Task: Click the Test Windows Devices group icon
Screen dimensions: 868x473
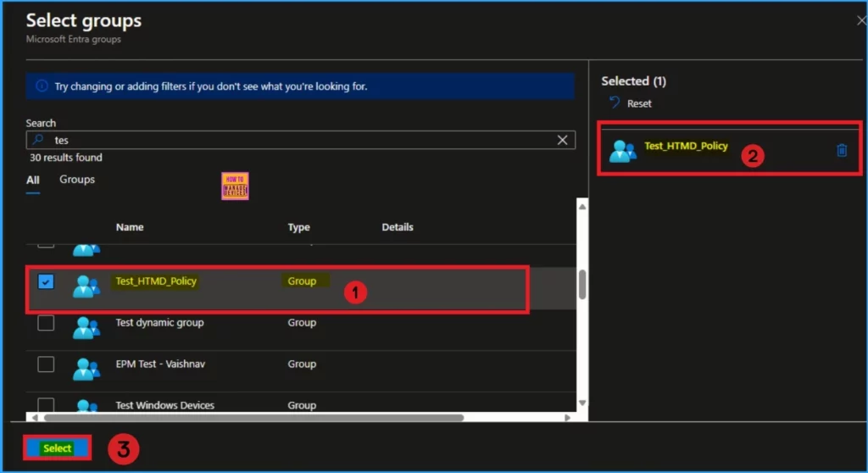Action: (86, 406)
